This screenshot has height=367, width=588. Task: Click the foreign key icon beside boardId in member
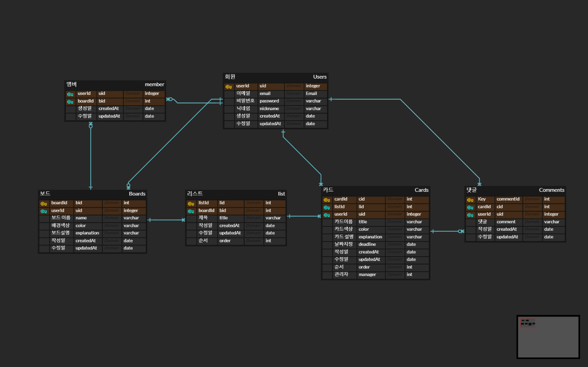tap(70, 102)
